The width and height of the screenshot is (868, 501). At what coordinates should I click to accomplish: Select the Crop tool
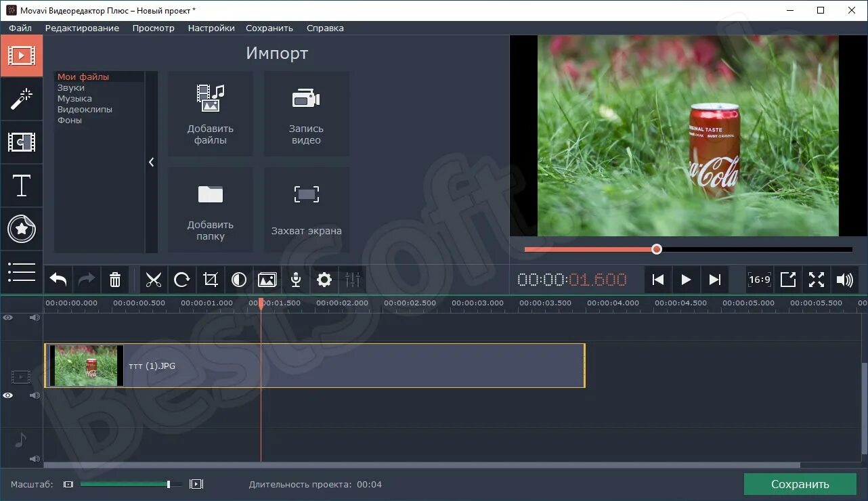[211, 280]
